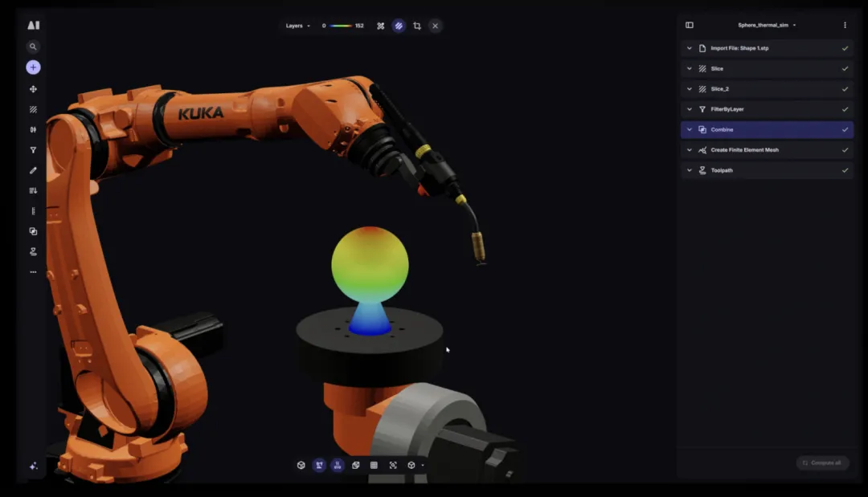
Task: Open the Sphere_thermal_sim project dropdown
Action: coord(767,25)
